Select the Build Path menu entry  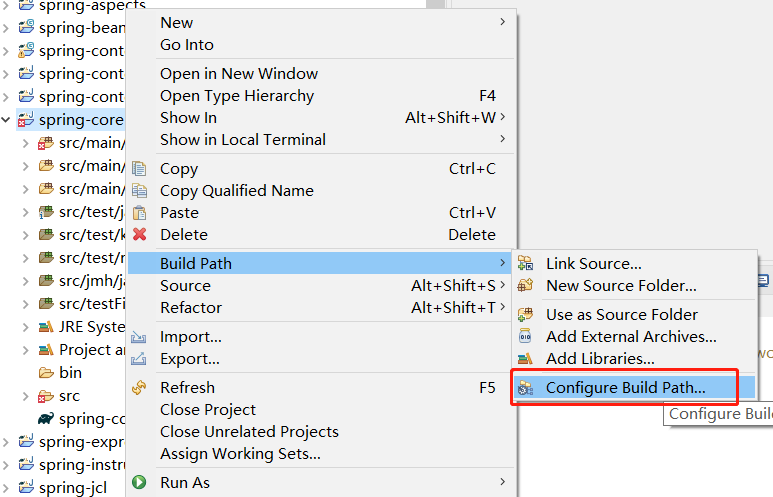321,263
